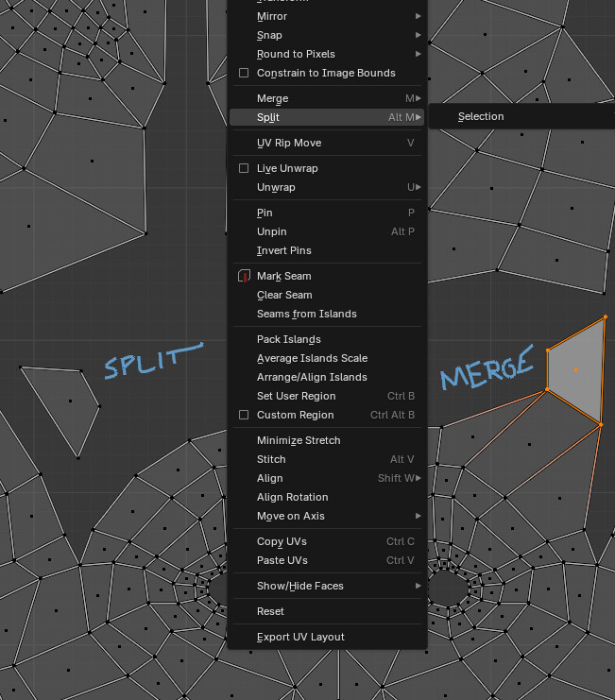Open the Snap submenu

pos(327,35)
